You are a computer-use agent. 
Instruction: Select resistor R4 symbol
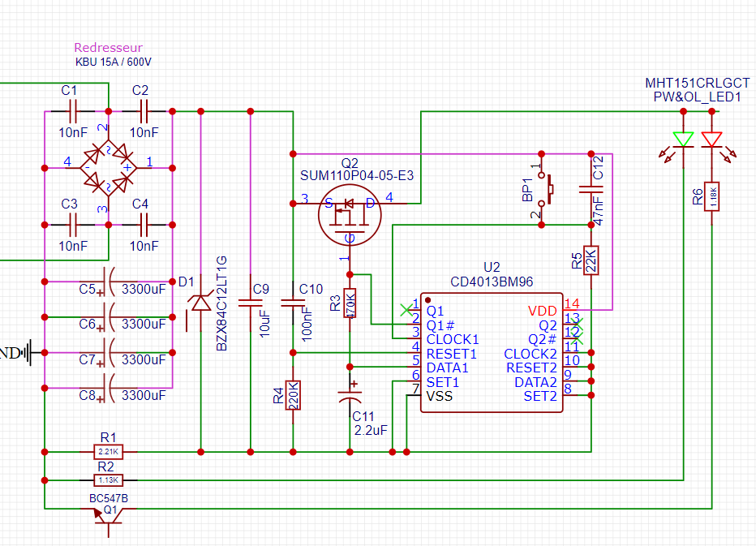point(293,396)
